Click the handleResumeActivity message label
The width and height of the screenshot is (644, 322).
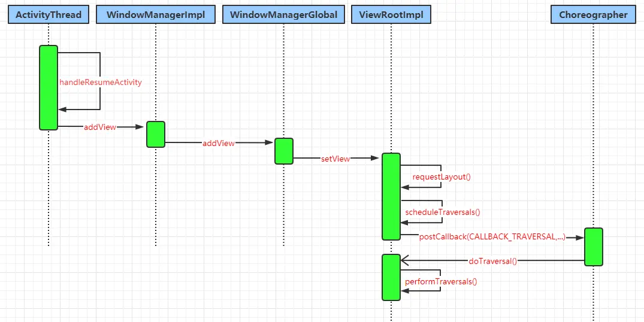101,82
